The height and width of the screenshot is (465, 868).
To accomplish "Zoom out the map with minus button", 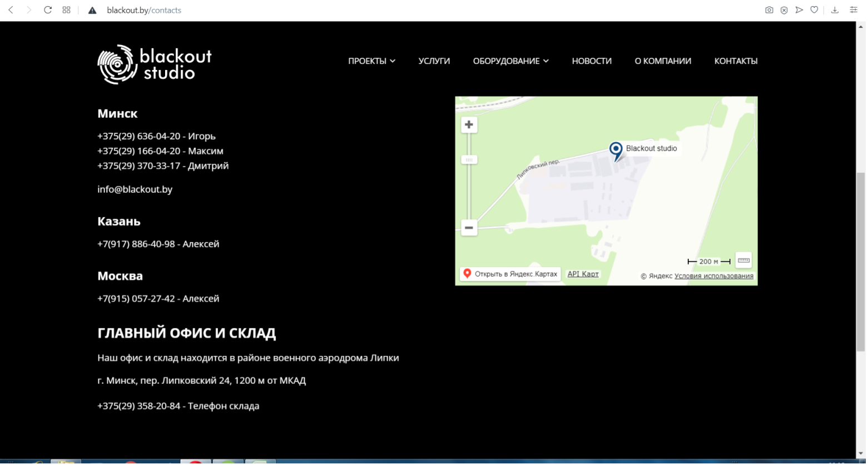I will (x=469, y=228).
